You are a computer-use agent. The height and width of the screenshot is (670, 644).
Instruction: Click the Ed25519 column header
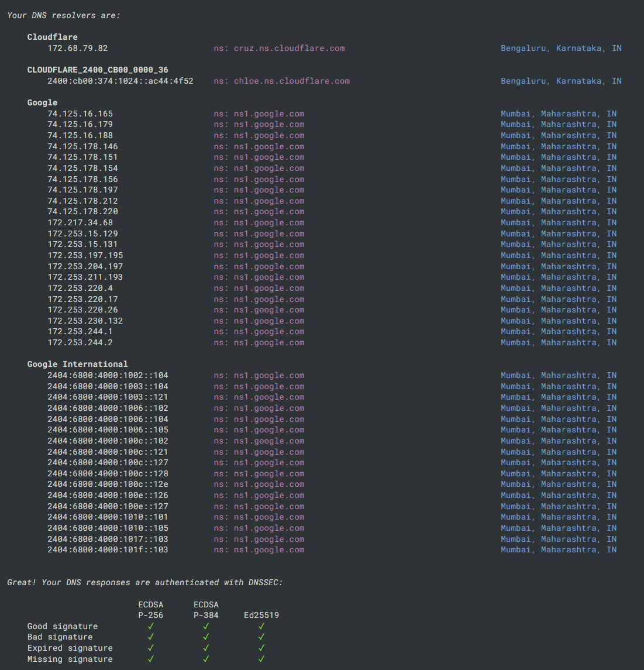[x=261, y=615]
